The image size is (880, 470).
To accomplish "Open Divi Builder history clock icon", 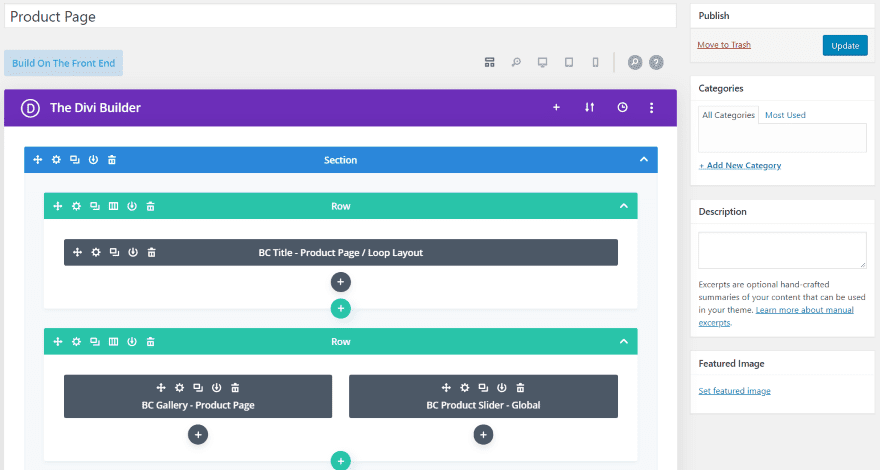I will 622,107.
